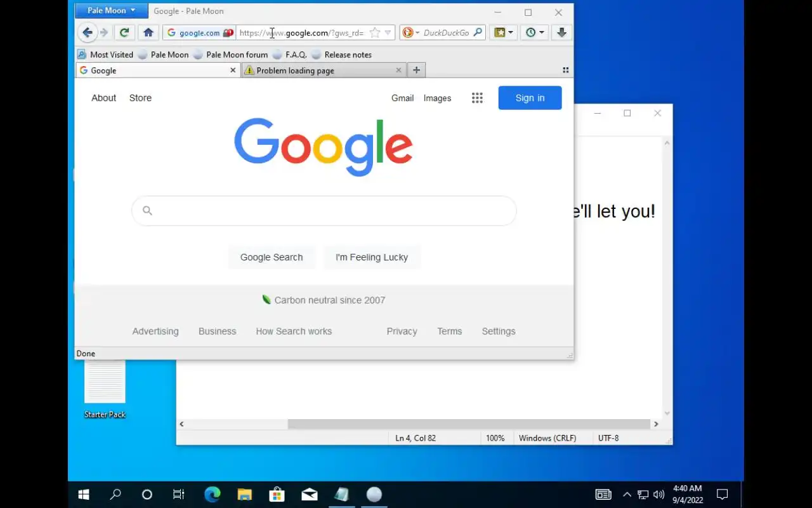
Task: Launch Microsoft Edge from taskbar
Action: tap(213, 495)
